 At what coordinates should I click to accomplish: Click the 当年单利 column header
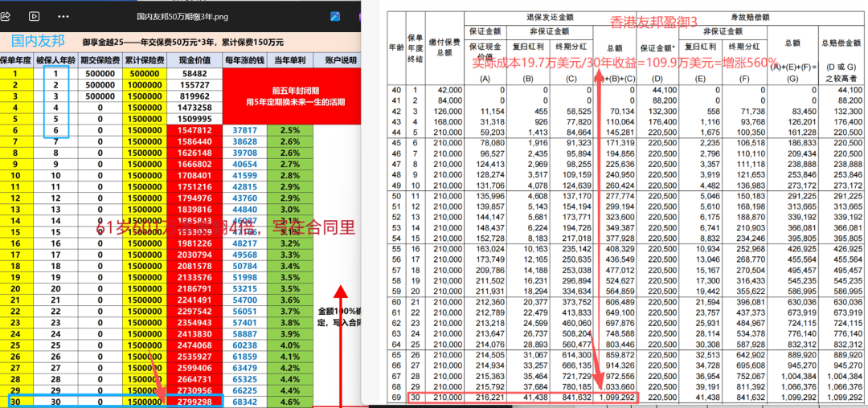[291, 60]
